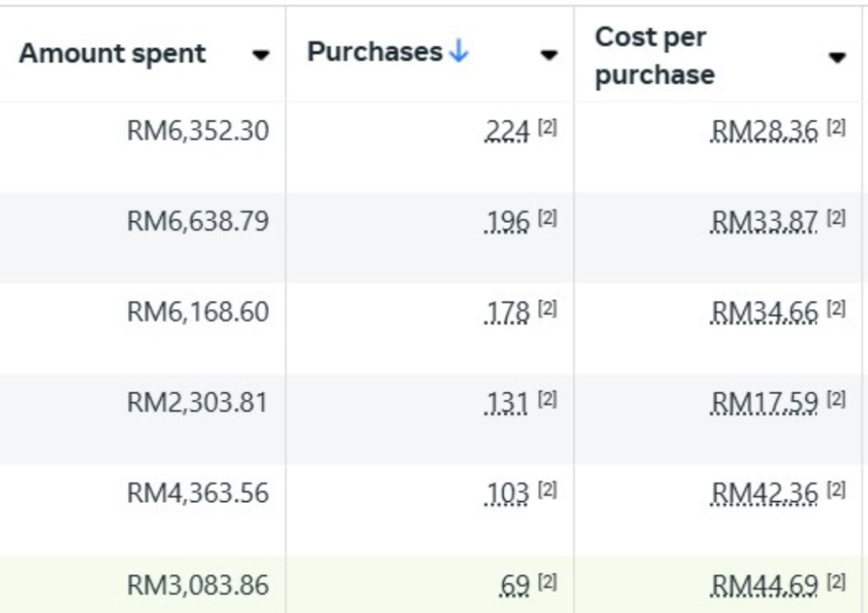Click the [2] footnote beside 196 purchases
Screen dimensions: 868x613
coord(548,218)
